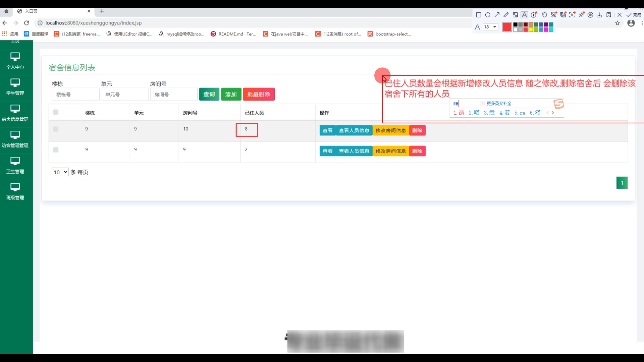Open 宿舍信息管理 in the sidebar
This screenshot has width=644, height=362.
tap(15, 113)
